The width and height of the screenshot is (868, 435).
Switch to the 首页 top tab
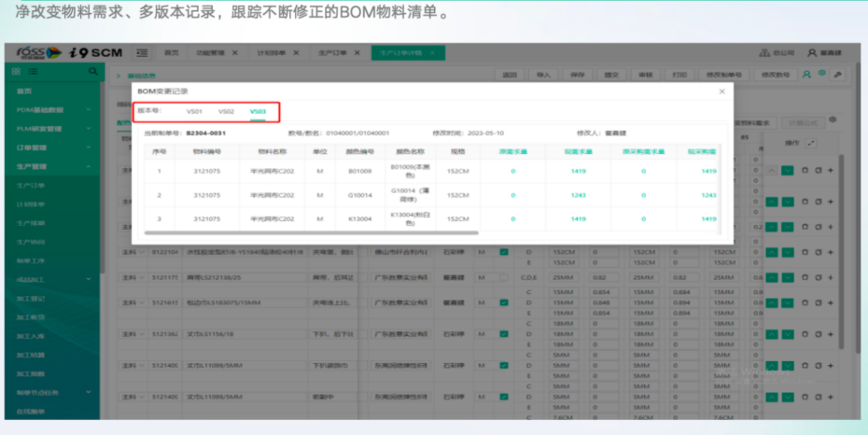(x=172, y=53)
